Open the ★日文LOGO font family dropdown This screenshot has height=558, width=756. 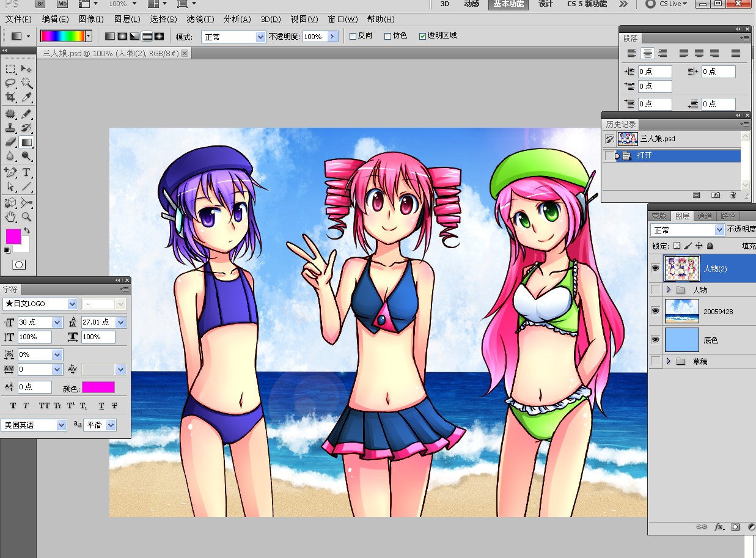click(x=73, y=304)
